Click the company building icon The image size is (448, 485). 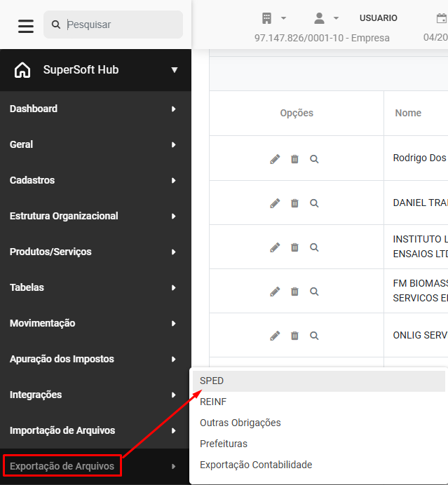click(x=266, y=18)
